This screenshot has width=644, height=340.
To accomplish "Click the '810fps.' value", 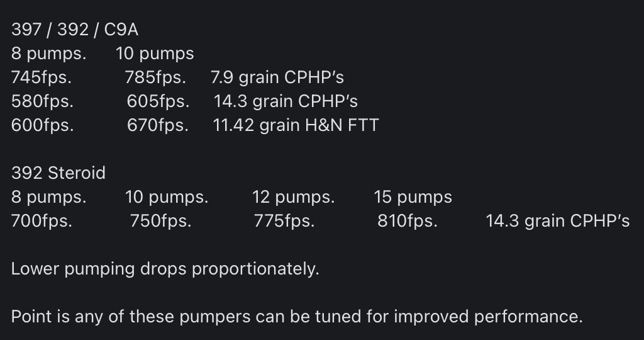I will (408, 221).
